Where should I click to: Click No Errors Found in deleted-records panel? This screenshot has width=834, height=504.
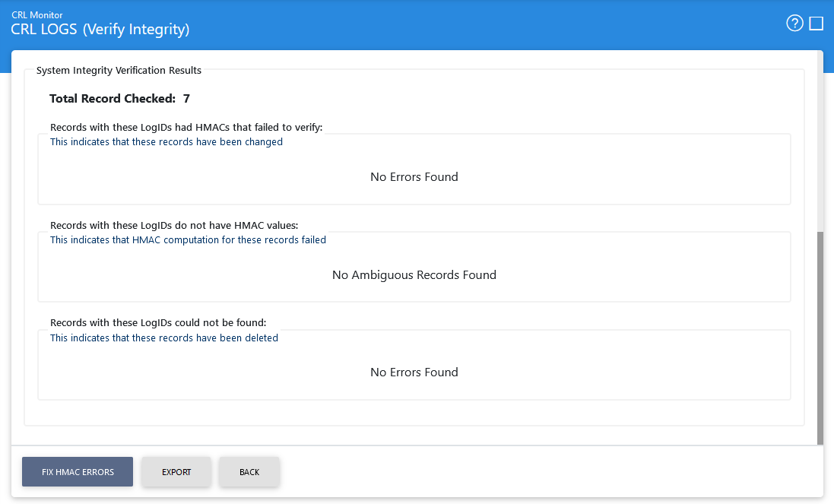click(414, 372)
